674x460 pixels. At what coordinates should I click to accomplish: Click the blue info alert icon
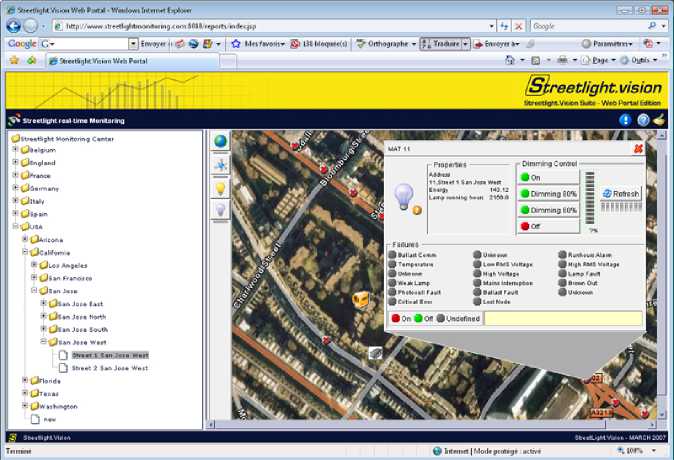(625, 120)
